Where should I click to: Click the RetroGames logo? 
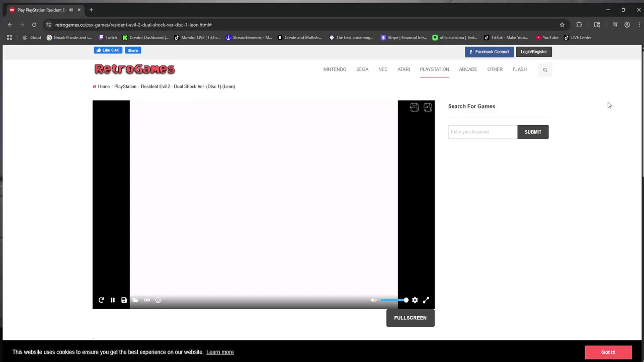point(134,69)
